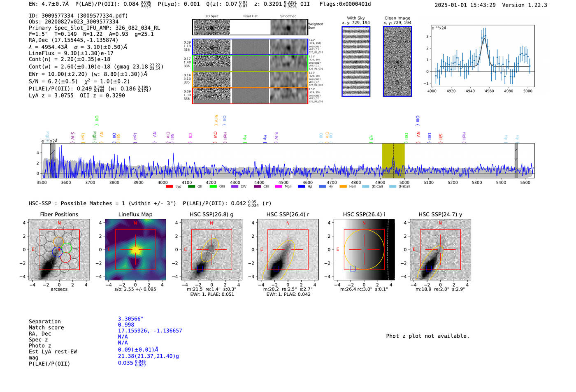The height and width of the screenshot is (392, 576).
Task: Click 'Phot z plot not available.' message
Action: coord(427,336)
